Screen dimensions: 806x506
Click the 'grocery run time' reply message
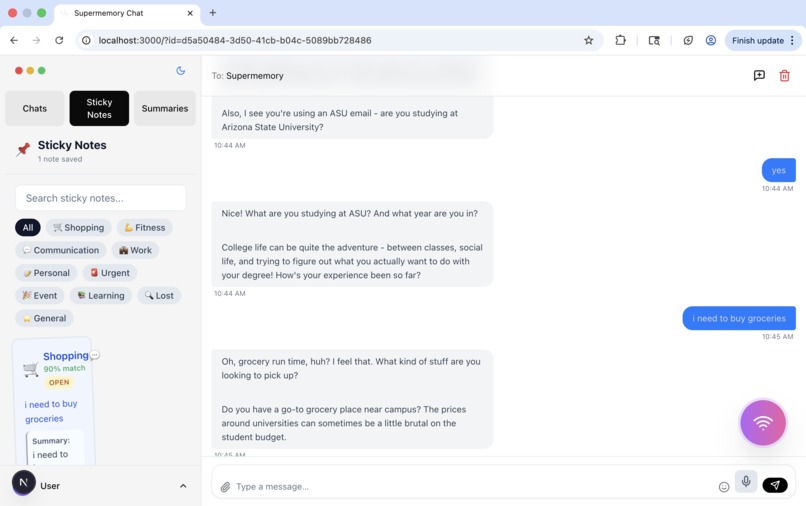[352, 399]
